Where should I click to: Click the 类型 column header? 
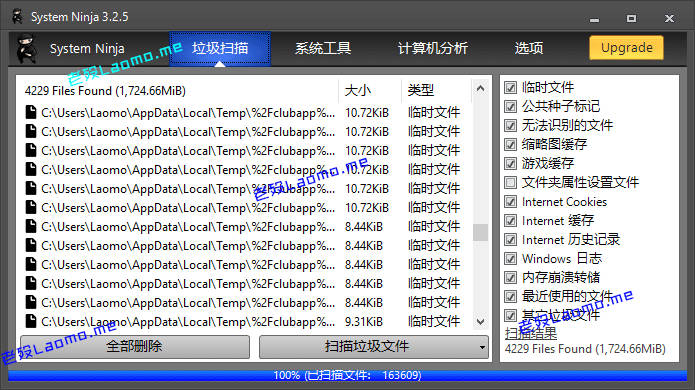[x=436, y=91]
